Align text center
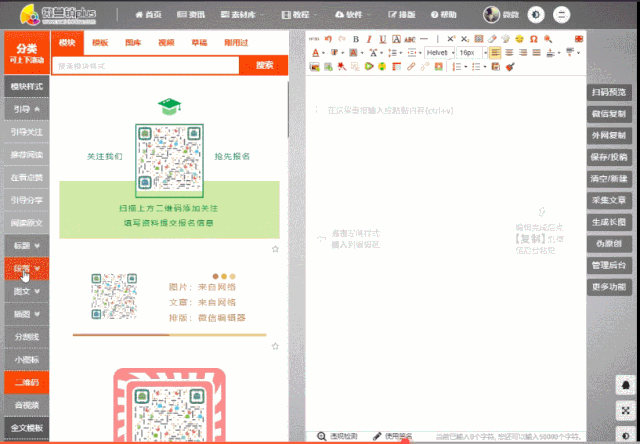 click(509, 53)
